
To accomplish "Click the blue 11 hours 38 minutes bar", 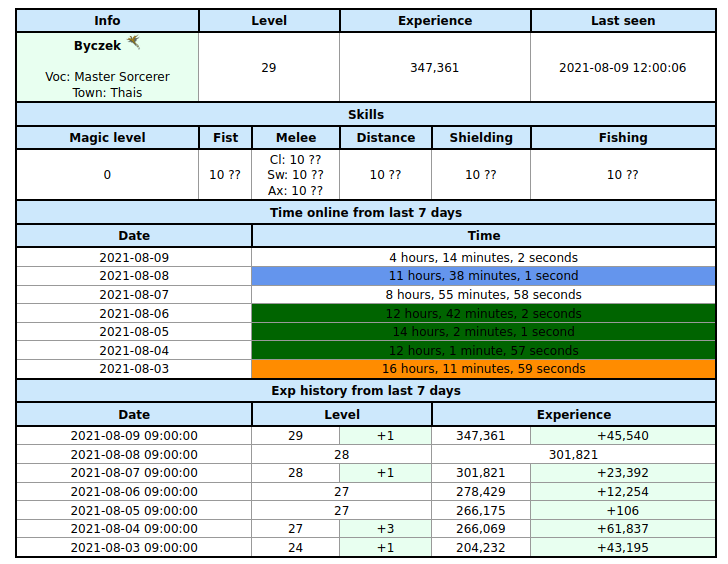I will pyautogui.click(x=483, y=276).
